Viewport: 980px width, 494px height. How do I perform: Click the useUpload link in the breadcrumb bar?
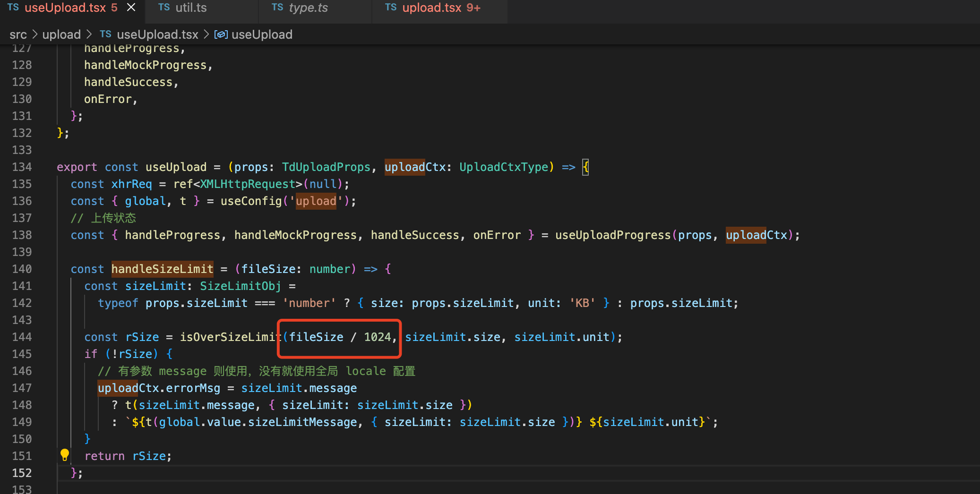point(262,34)
